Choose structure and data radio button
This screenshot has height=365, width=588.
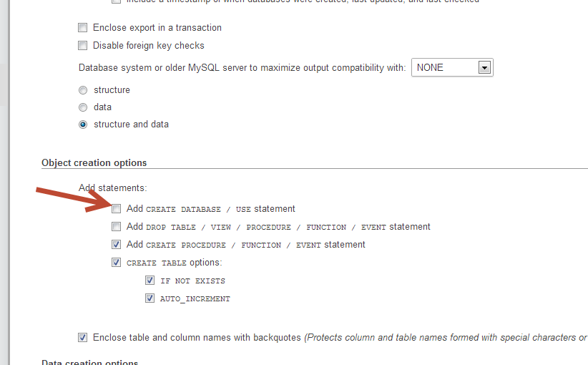point(83,125)
